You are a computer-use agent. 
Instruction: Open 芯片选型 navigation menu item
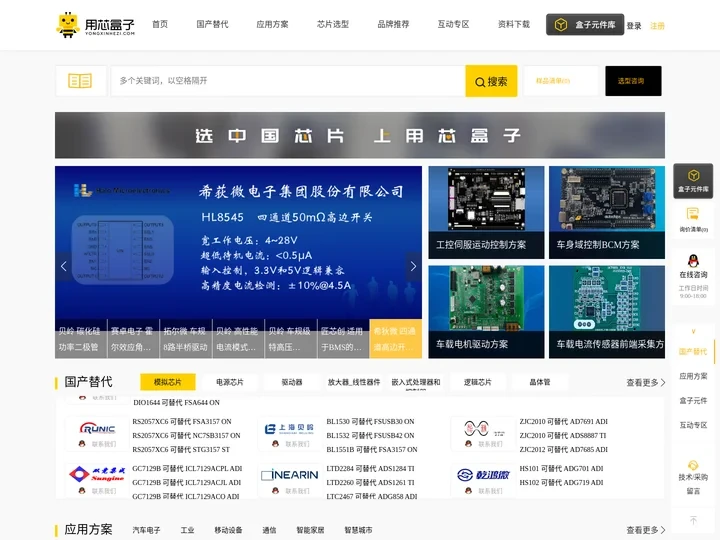pyautogui.click(x=333, y=24)
